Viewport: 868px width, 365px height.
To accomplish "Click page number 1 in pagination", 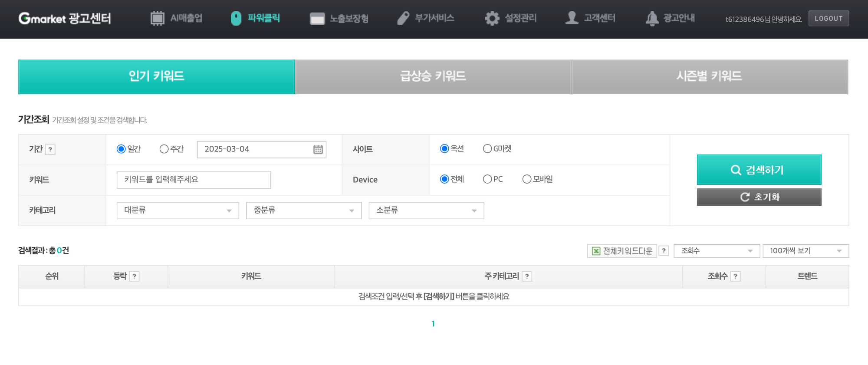I will [x=433, y=324].
